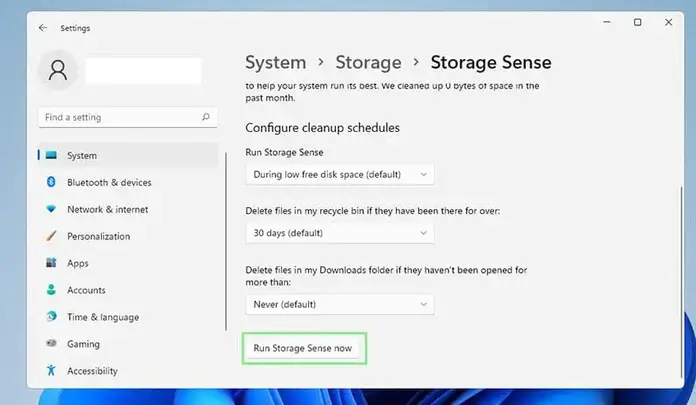This screenshot has height=405, width=696.
Task: Minimize the Settings window
Action: pos(607,22)
